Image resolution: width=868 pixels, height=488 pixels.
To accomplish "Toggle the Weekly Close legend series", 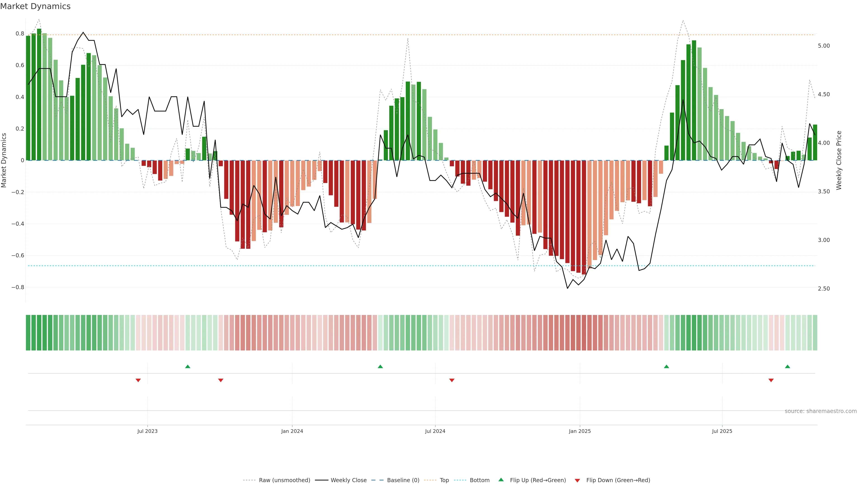I will pos(348,480).
